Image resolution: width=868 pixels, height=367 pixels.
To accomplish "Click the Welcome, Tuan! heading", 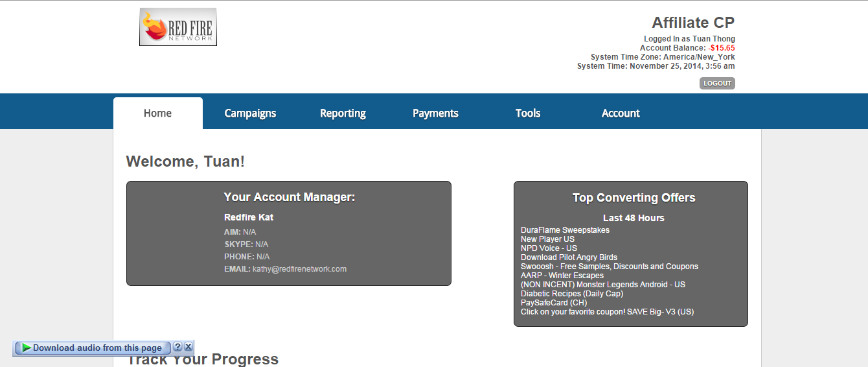I will point(185,161).
